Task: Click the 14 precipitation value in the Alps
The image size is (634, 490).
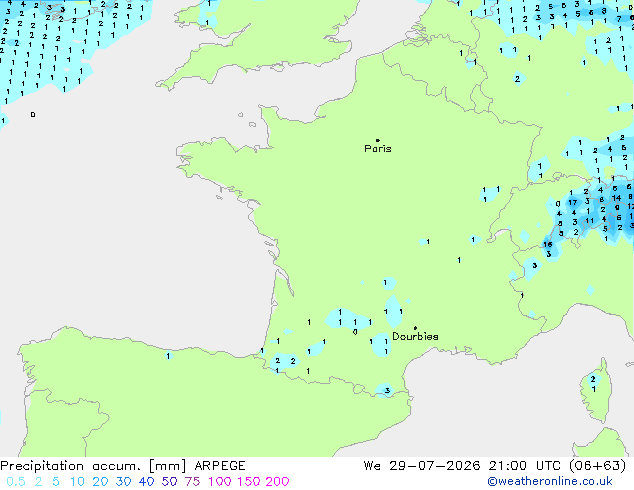Action: (x=616, y=198)
